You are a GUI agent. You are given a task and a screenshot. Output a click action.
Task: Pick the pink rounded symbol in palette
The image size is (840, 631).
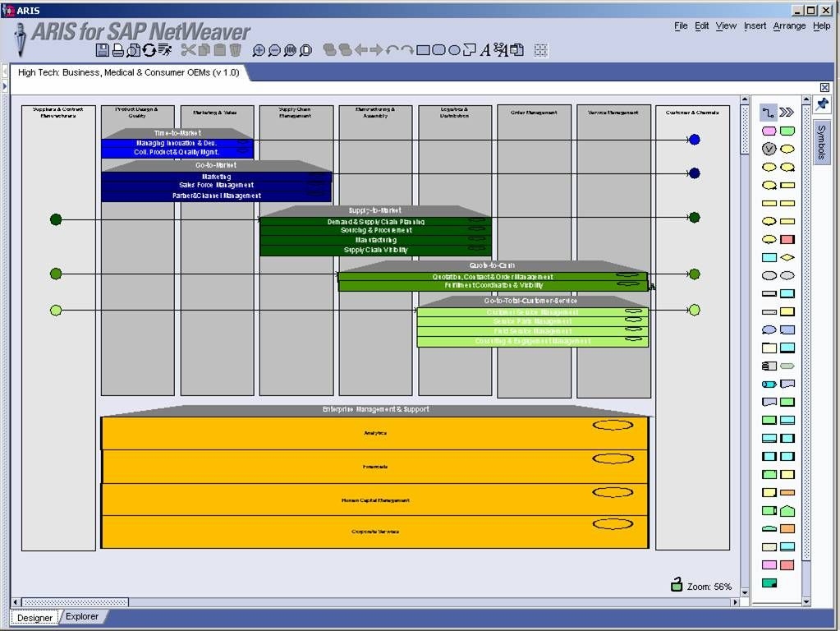coord(769,131)
